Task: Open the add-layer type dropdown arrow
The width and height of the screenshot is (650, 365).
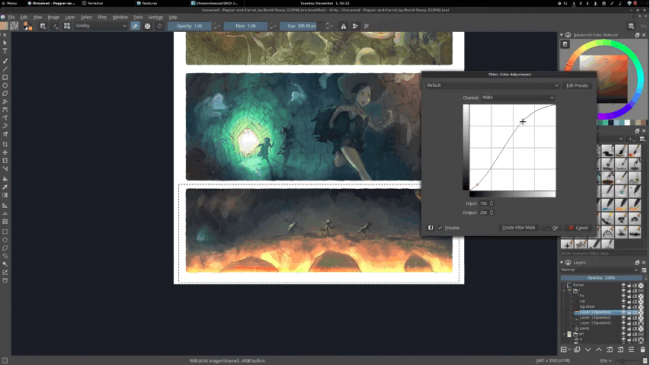Action: (570, 350)
